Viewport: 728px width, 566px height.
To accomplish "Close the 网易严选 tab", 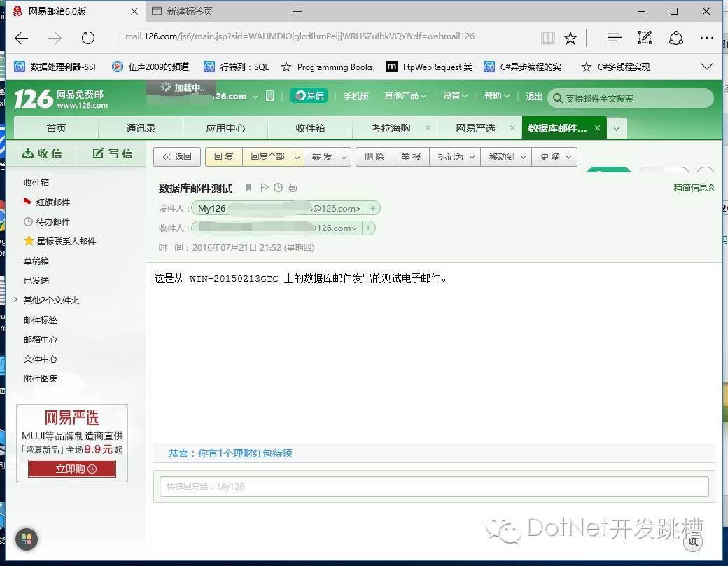I will [x=512, y=127].
